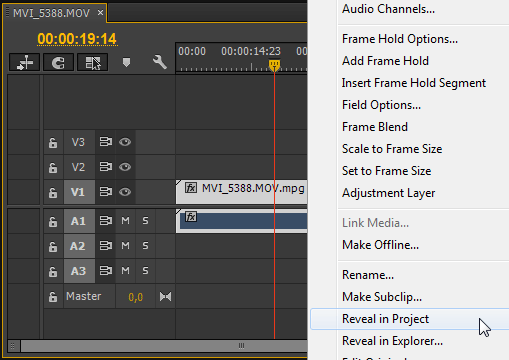Click Master track output channel icon

point(165,296)
